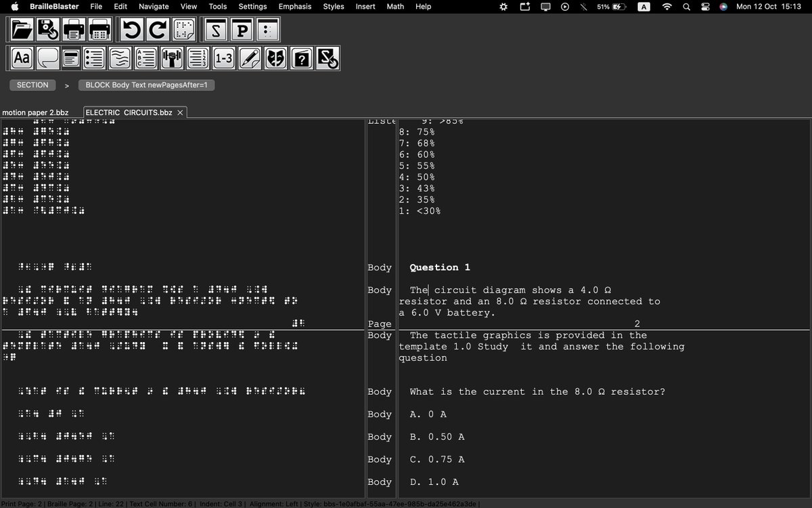Toggle the Braille view dots icon
The image size is (812, 508).
coord(268,30)
